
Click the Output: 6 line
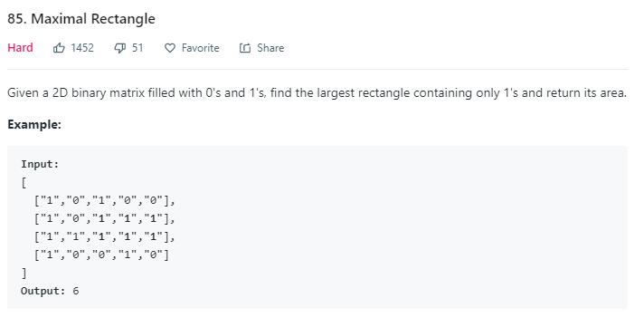[50, 291]
